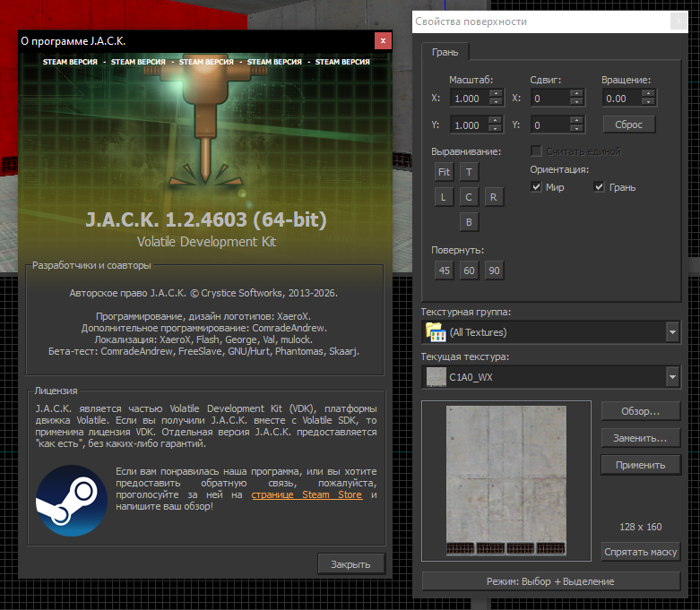
Task: Open the 'странице Steam Store' link
Action: [307, 494]
